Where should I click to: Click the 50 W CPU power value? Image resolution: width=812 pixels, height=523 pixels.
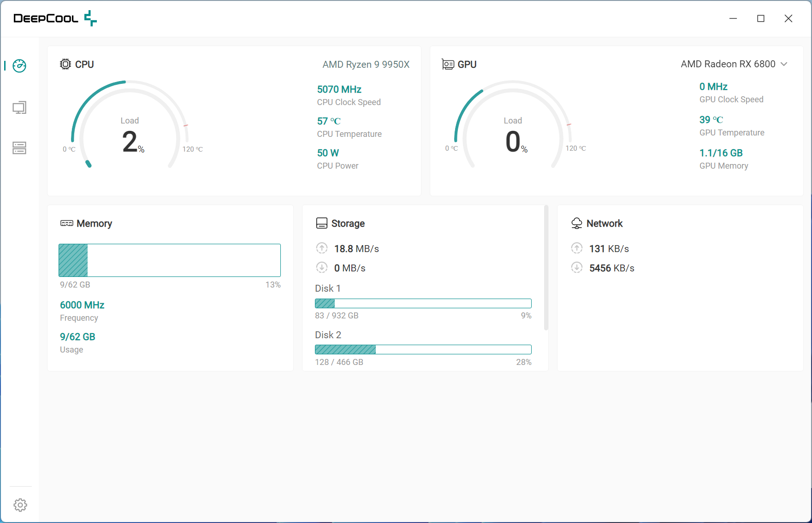tap(328, 153)
